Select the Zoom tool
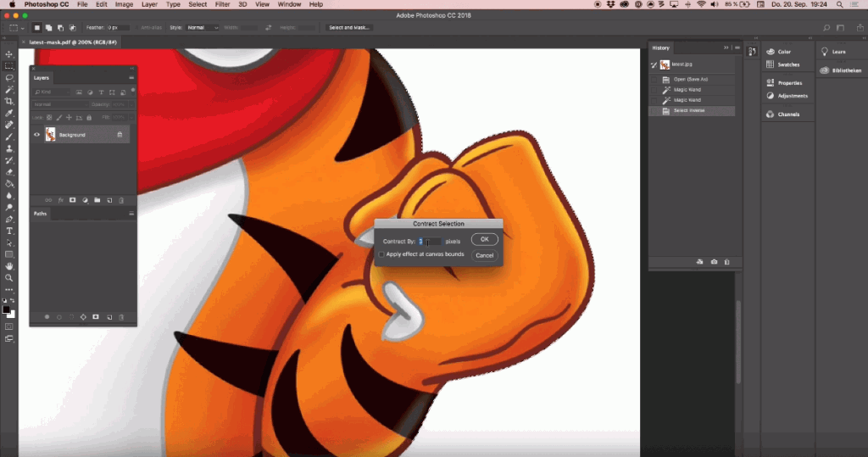 click(8, 277)
